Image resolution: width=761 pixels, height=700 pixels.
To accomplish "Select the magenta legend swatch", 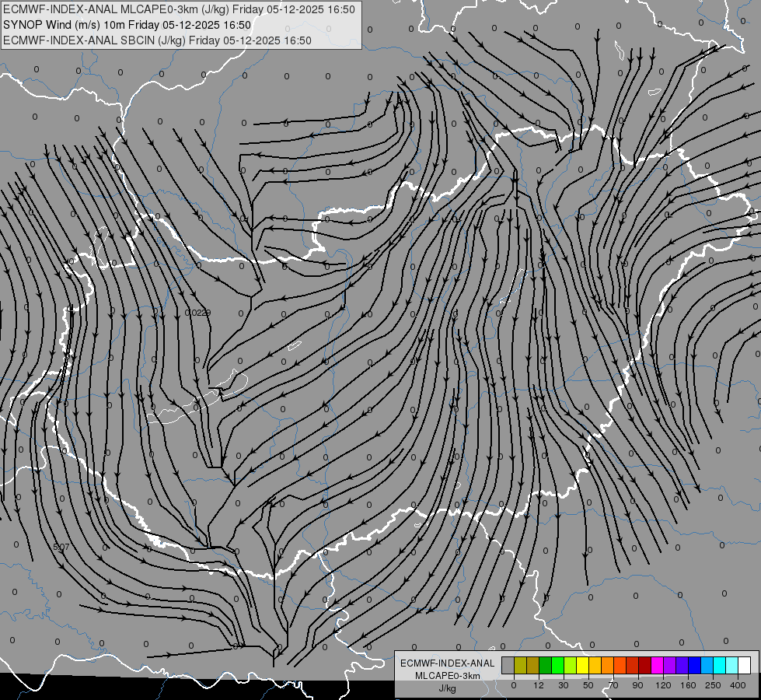I will (657, 665).
